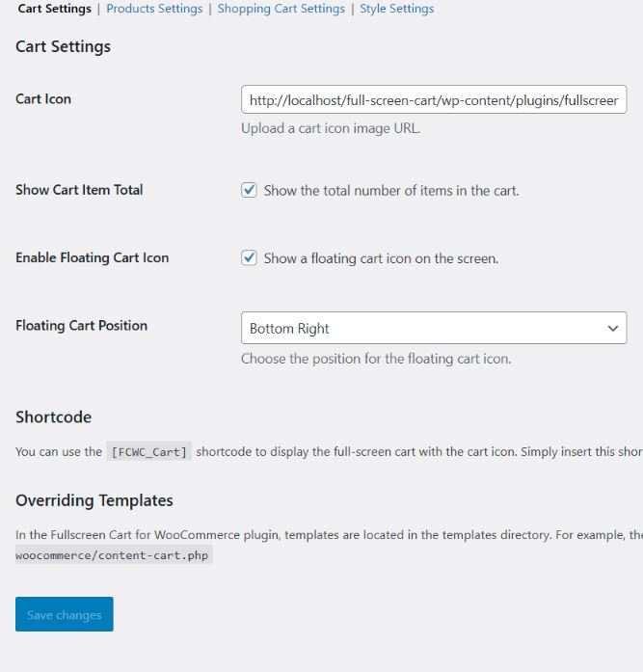Image resolution: width=643 pixels, height=672 pixels.
Task: Click the 'Show the total number of items' label
Action: pyautogui.click(x=390, y=191)
